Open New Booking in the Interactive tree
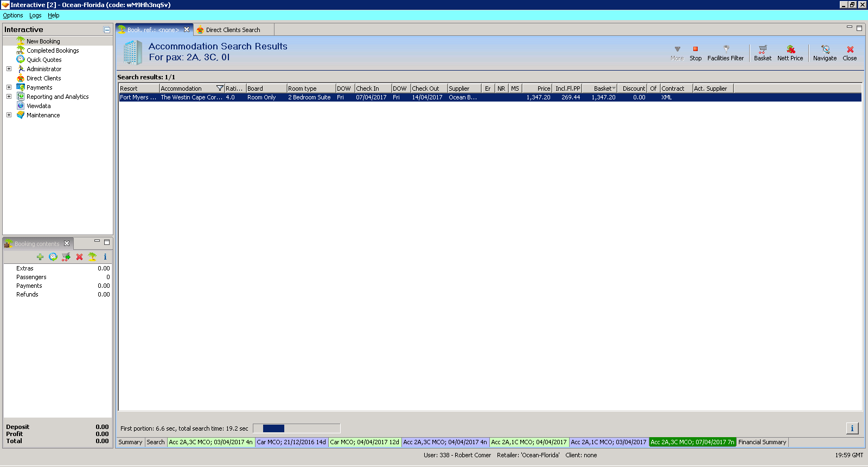Viewport: 868px width, 467px height. [43, 41]
